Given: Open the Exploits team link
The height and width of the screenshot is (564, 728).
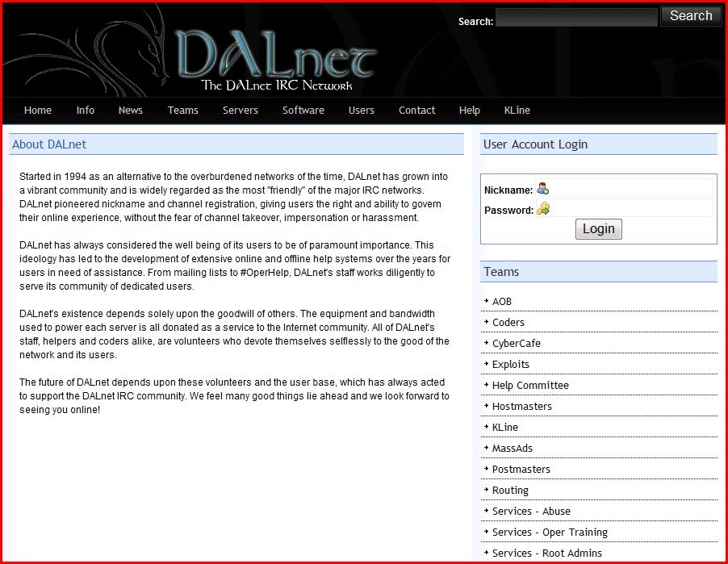Looking at the screenshot, I should click(510, 365).
